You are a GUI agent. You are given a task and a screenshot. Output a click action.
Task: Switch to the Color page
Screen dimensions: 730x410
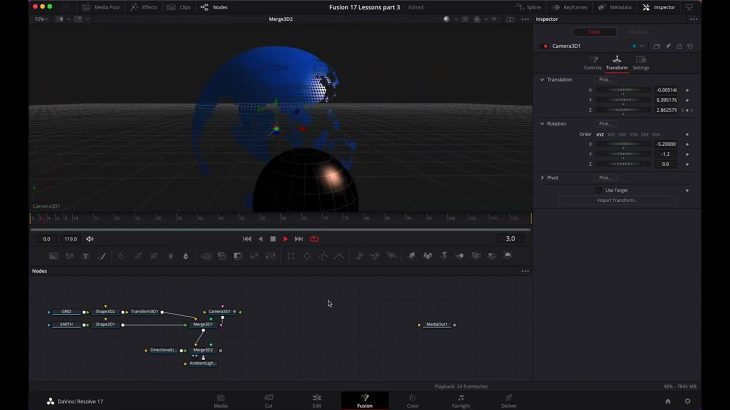[x=412, y=401]
